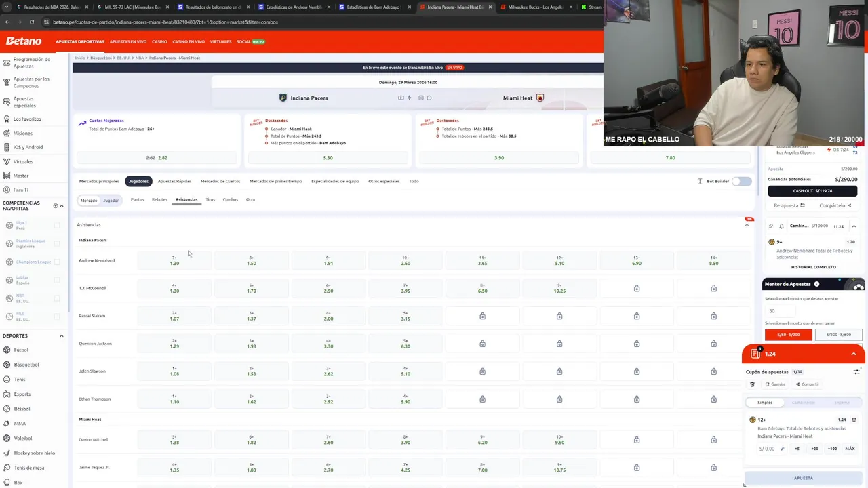868x488 pixels.
Task: Select Fútbol sport icon
Action: pyautogui.click(x=7, y=350)
